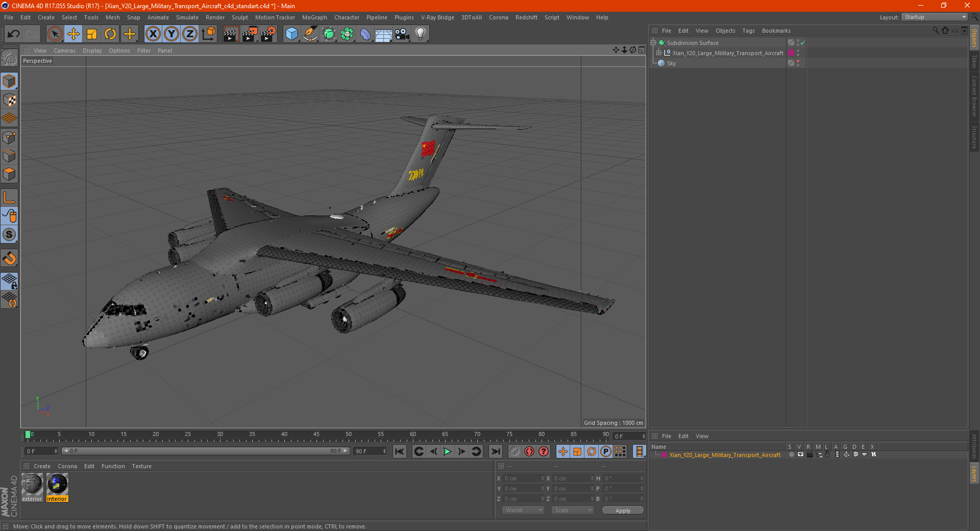Open the Redshift menu
Viewport: 980px width, 531px height.
coord(526,17)
